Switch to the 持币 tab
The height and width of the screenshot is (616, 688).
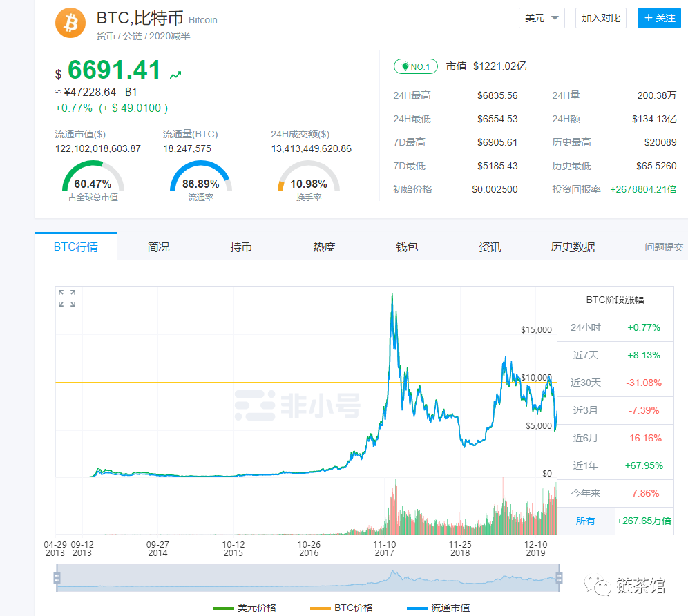coord(241,247)
